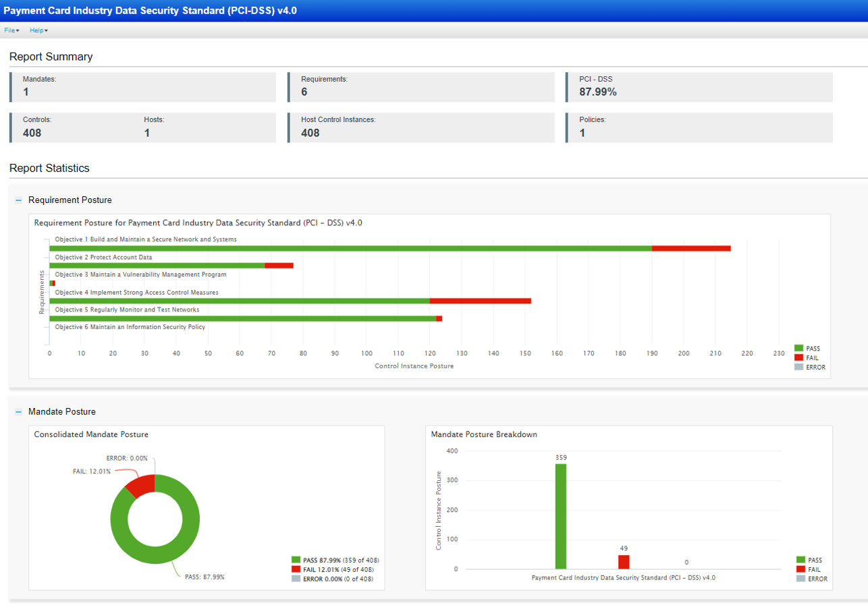Viewport: 868px width, 607px height.
Task: Click the PCI - DSS 87.99% tile
Action: click(x=699, y=87)
